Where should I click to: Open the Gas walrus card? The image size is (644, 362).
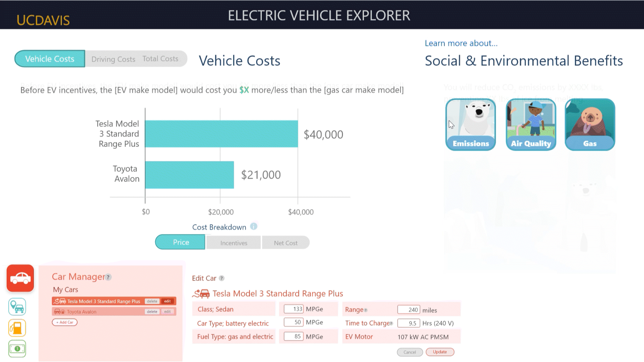(590, 125)
